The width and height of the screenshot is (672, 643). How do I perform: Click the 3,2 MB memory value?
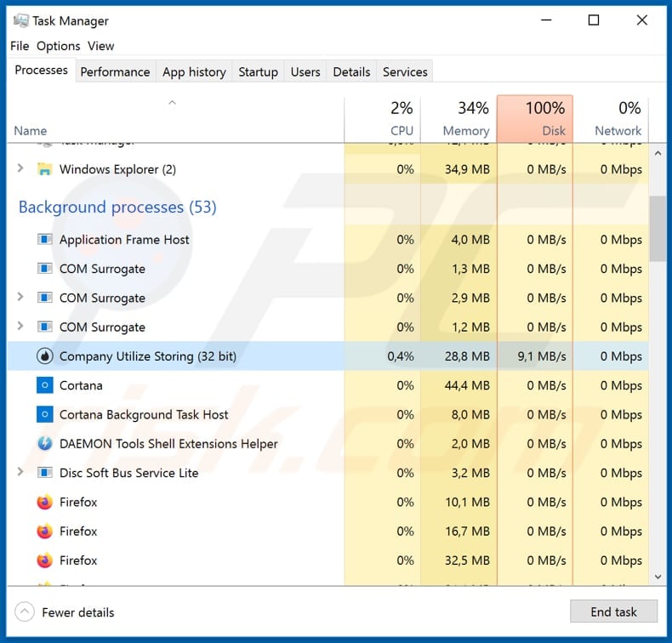[470, 473]
